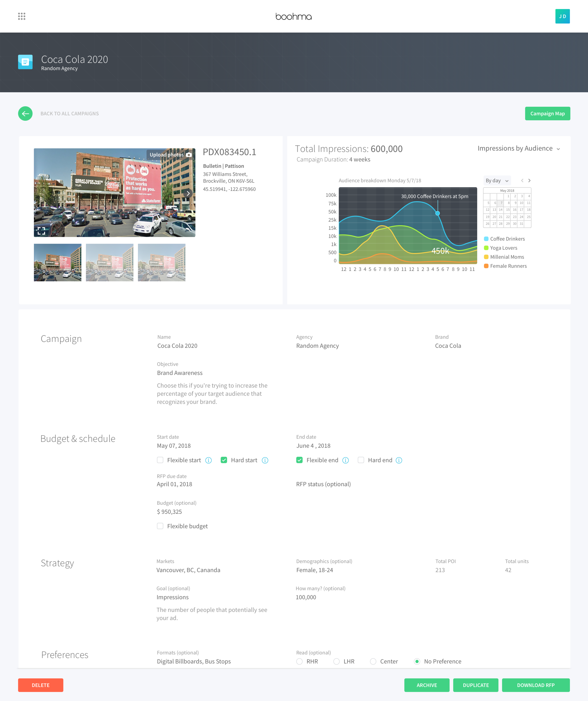The height and width of the screenshot is (701, 588).
Task: Check the Flexible budget checkbox
Action: [x=160, y=526]
